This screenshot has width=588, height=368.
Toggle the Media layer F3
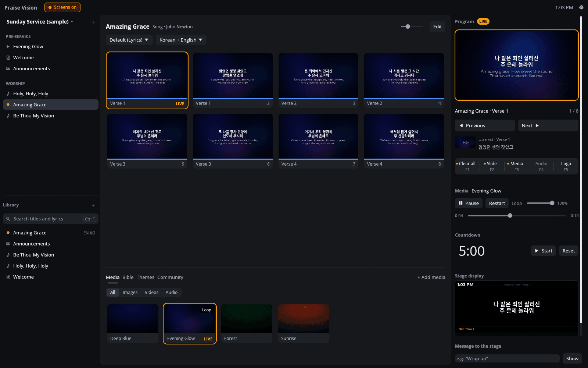[516, 166]
